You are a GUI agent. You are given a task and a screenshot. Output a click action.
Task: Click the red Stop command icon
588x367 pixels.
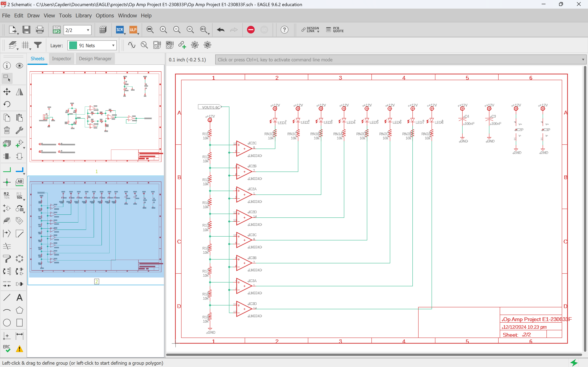click(251, 30)
